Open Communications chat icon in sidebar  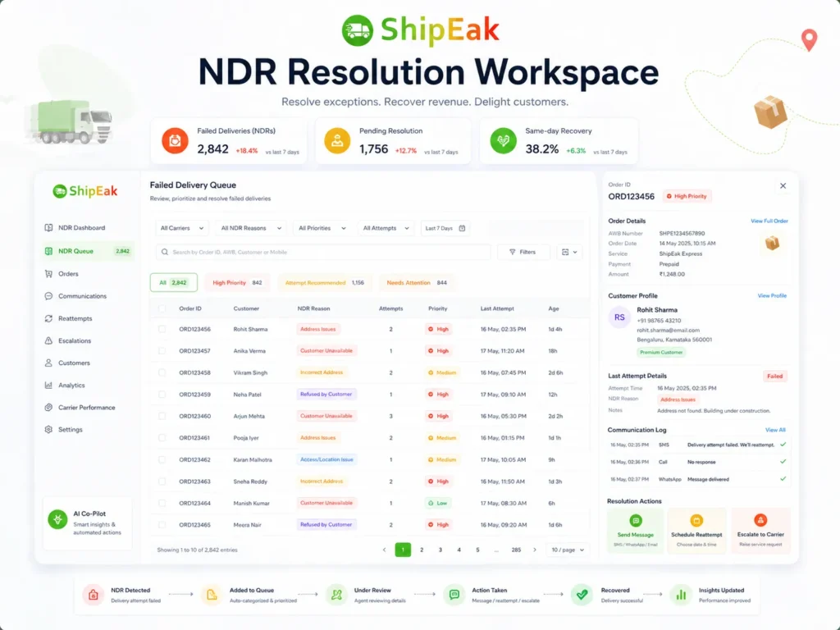click(x=48, y=296)
